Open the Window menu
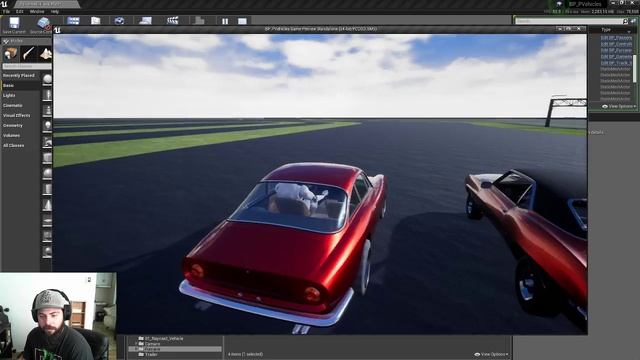640x360 pixels. pyautogui.click(x=37, y=12)
